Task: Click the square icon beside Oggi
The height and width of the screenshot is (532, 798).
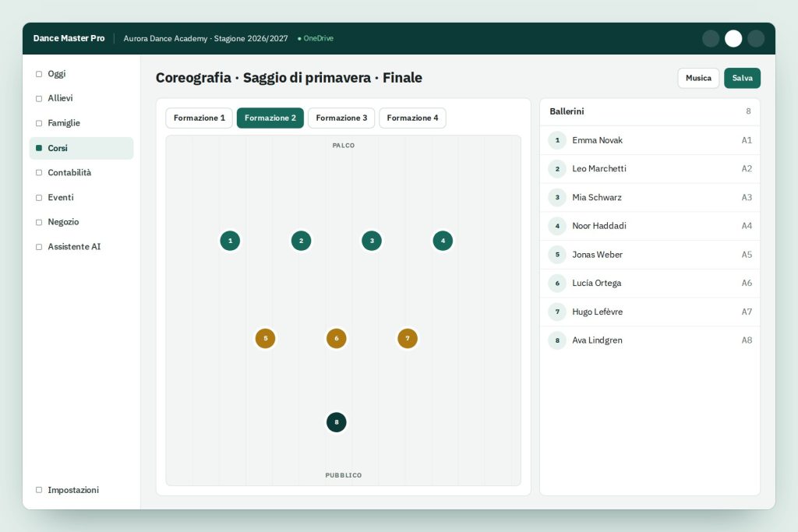Action: (x=39, y=74)
